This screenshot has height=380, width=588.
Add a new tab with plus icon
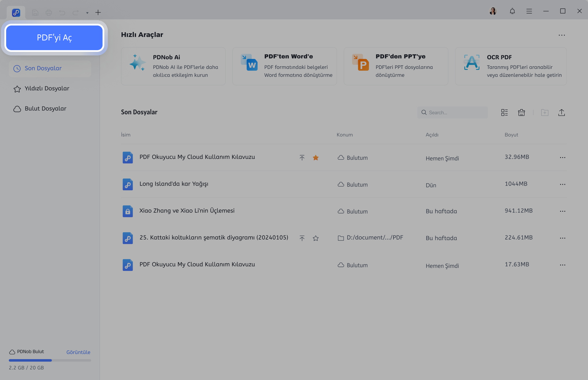tap(98, 12)
